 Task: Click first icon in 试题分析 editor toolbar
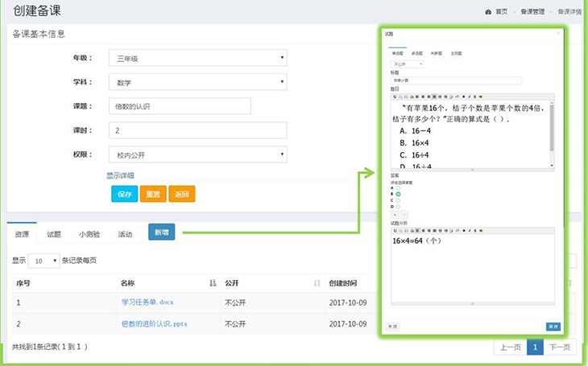tap(395, 230)
